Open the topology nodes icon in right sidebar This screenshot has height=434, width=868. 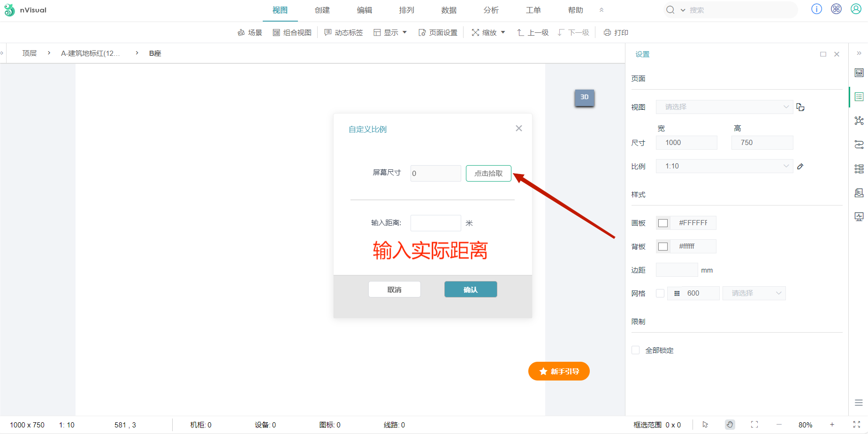coord(859,121)
